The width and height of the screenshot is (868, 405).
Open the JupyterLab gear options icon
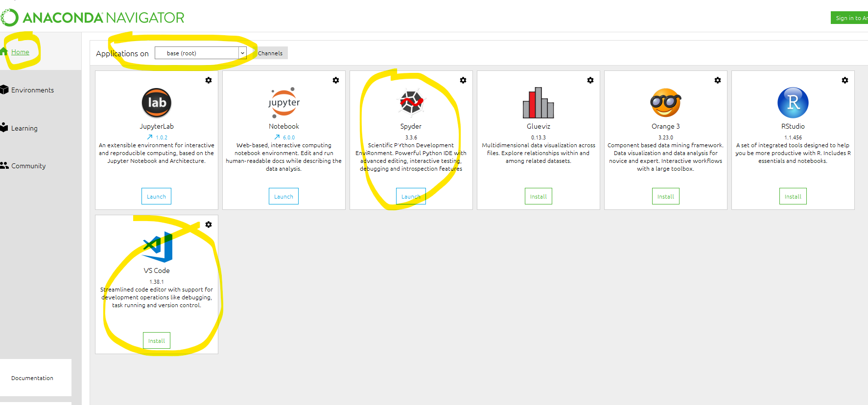tap(209, 80)
